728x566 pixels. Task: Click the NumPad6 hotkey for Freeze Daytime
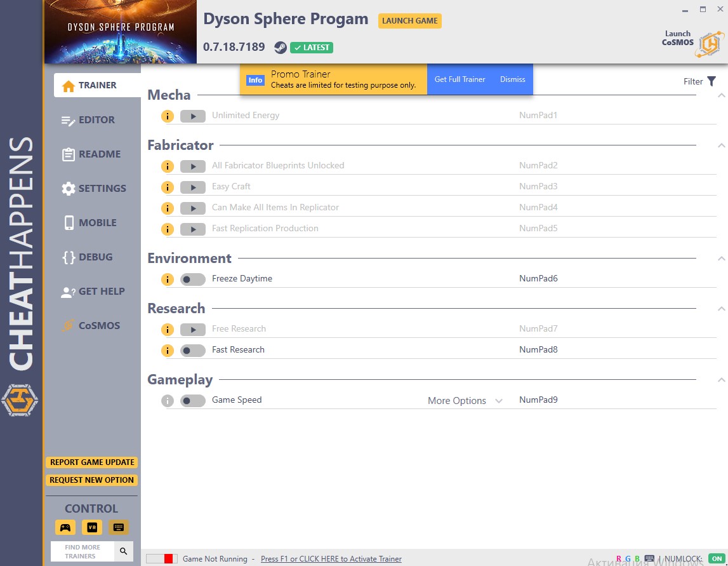pyautogui.click(x=538, y=279)
